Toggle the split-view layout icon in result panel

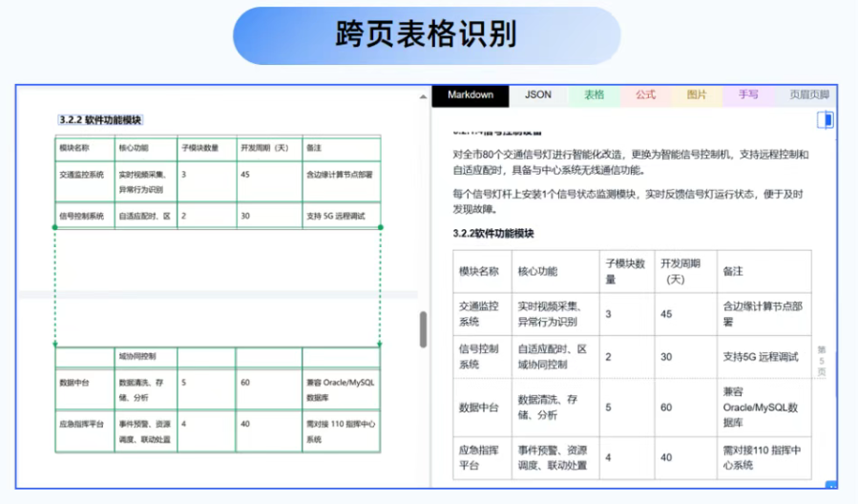pyautogui.click(x=826, y=120)
